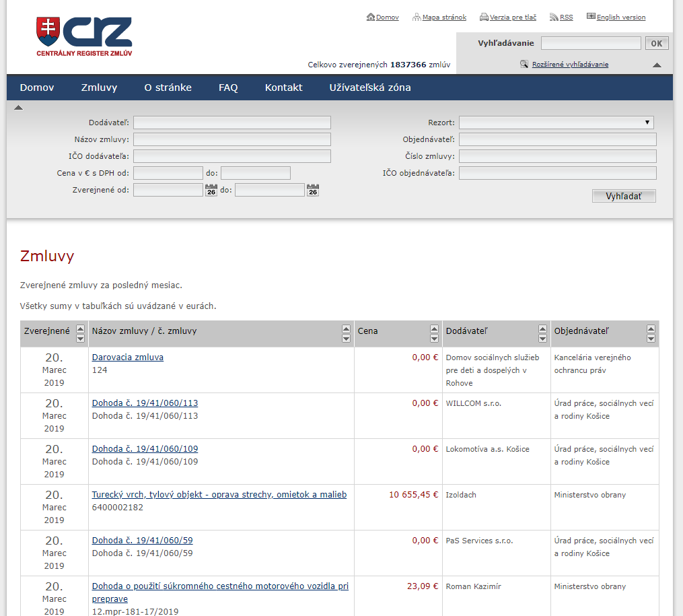Image resolution: width=683 pixels, height=616 pixels.
Task: Click the CRZ Centrálny register zmlúv logo
Action: point(84,37)
